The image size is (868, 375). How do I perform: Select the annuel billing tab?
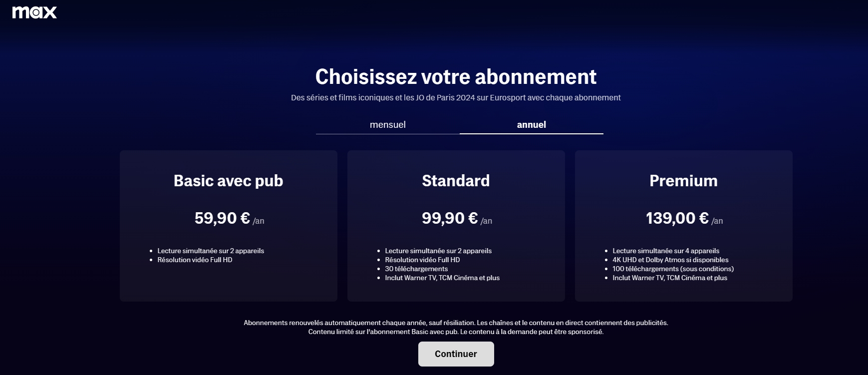[x=531, y=125]
